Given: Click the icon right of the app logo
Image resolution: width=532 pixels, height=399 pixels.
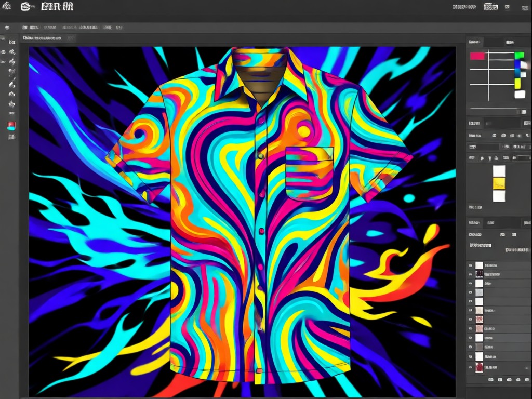Looking at the screenshot, I should (26, 6).
